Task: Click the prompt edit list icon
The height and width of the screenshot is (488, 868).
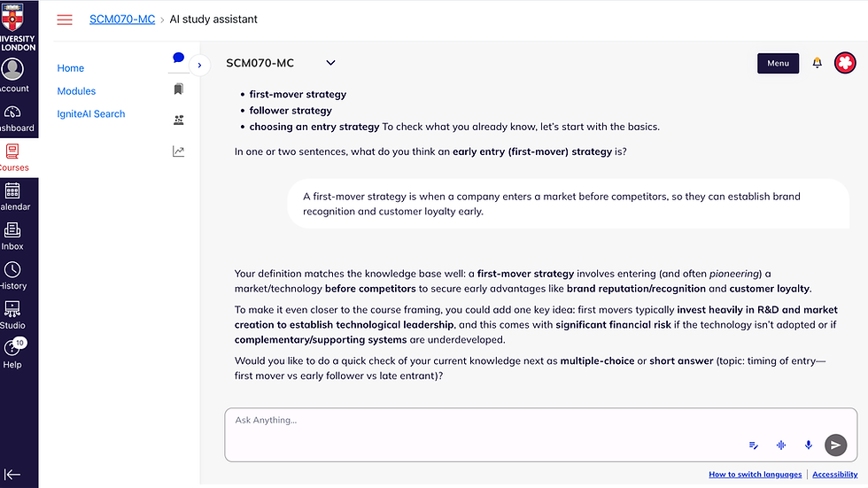Action: (x=754, y=445)
